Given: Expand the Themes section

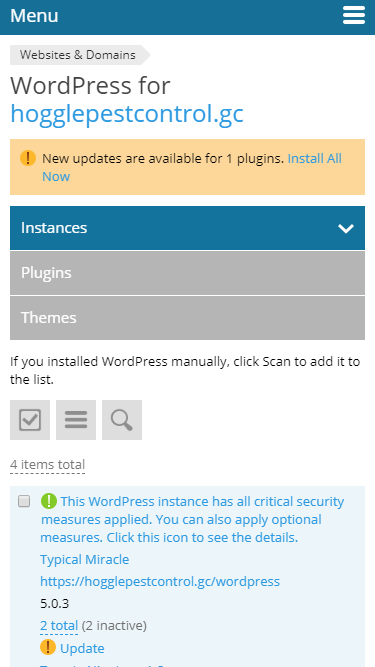Looking at the screenshot, I should [188, 318].
